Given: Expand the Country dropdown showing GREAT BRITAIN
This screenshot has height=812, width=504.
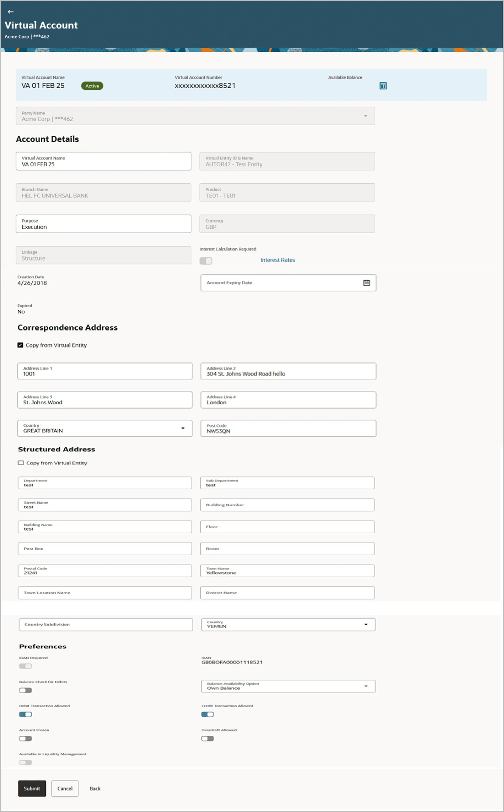Looking at the screenshot, I should pyautogui.click(x=183, y=428).
